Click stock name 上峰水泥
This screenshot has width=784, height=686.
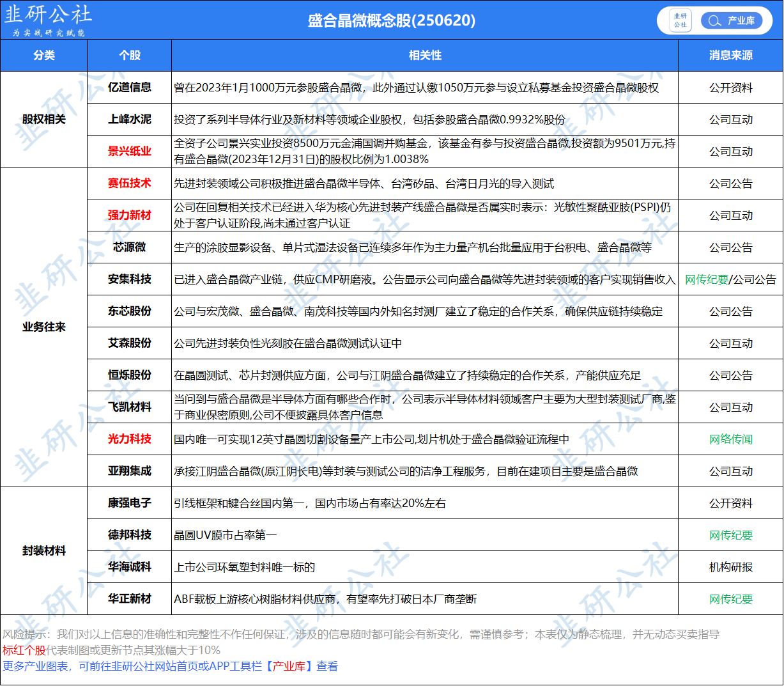click(x=130, y=120)
